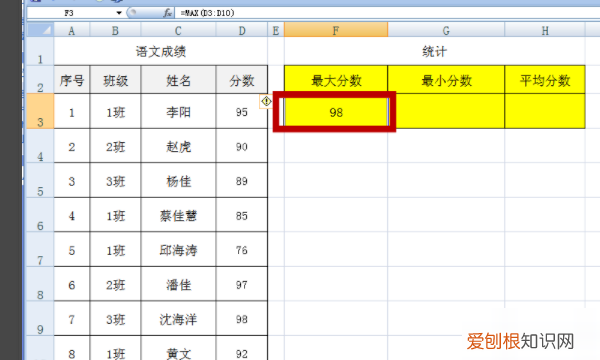Click the name cell 潘佳
This screenshot has width=600, height=360.
coord(178,284)
